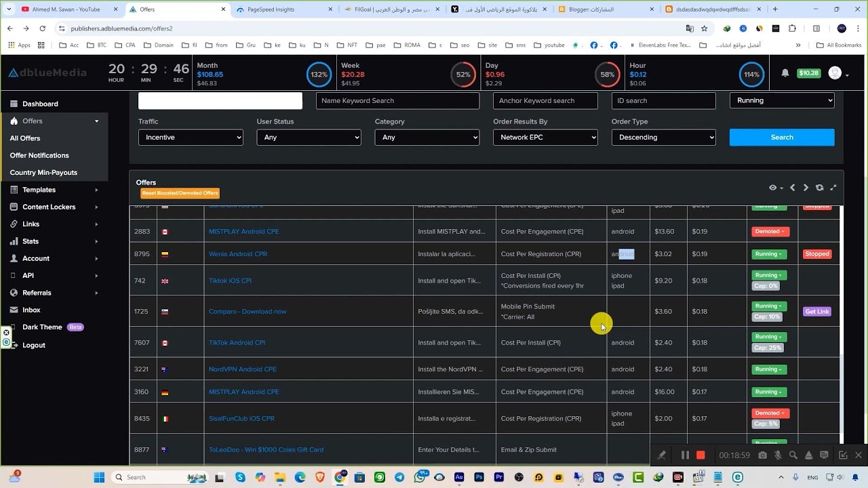Open Brave browser from the taskbar
The image size is (868, 488).
click(x=319, y=477)
